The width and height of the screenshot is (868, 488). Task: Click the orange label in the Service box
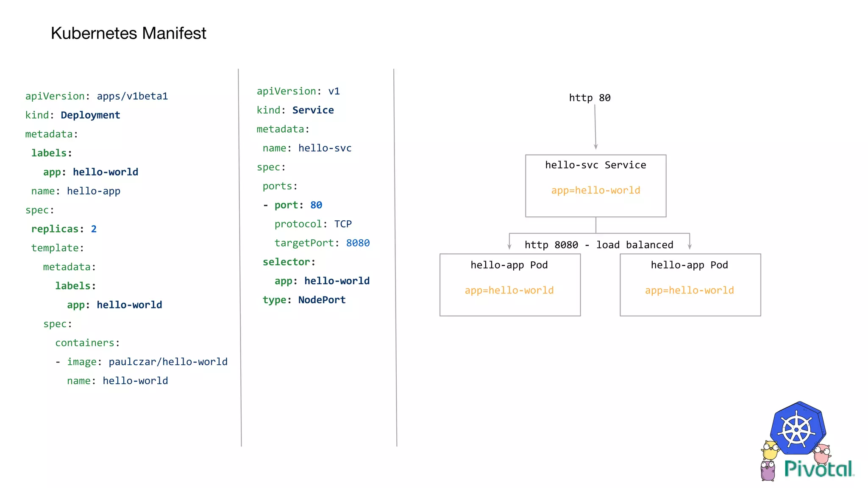pyautogui.click(x=595, y=191)
